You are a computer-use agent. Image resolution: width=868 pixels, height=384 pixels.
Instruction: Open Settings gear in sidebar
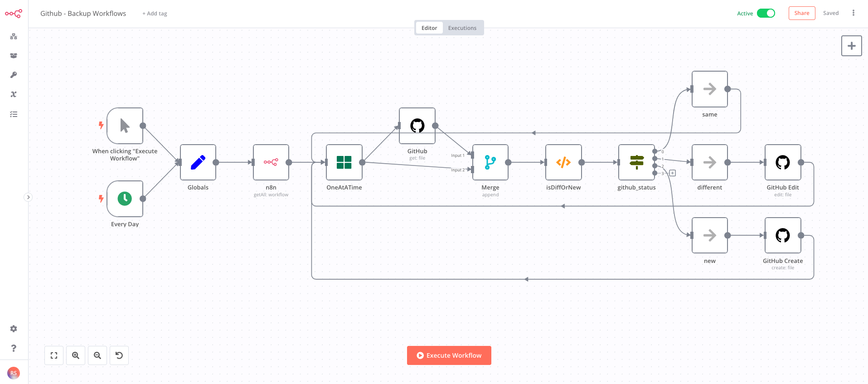point(14,329)
